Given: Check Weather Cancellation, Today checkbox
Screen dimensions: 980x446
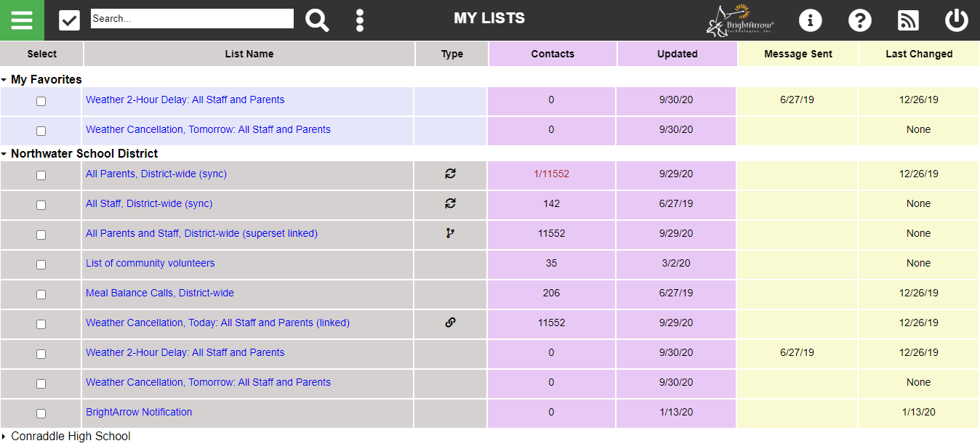Looking at the screenshot, I should coord(41,324).
